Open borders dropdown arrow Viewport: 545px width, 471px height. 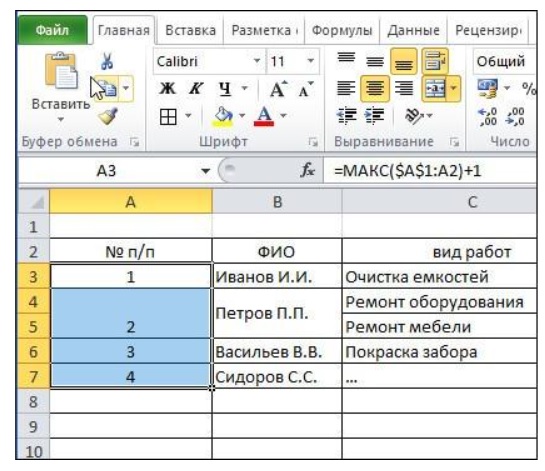click(188, 115)
